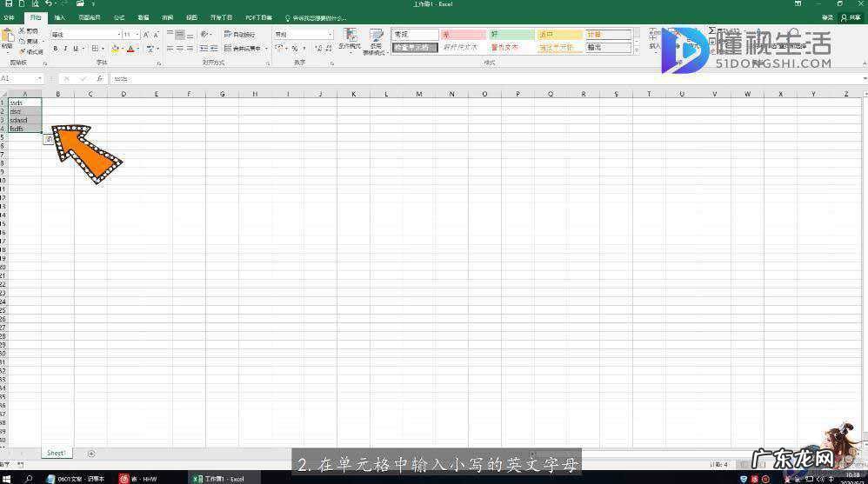
Task: Open the font size dropdown
Action: tap(137, 35)
